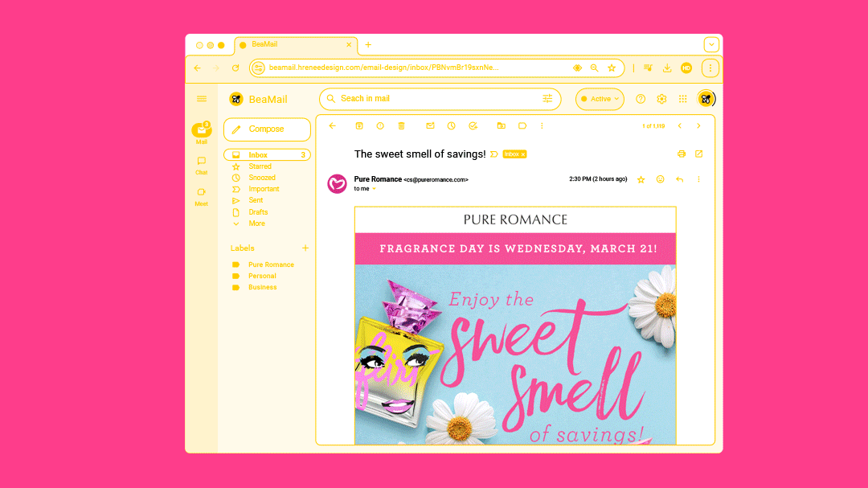Image resolution: width=868 pixels, height=488 pixels.
Task: Open the Settings gear icon
Action: [661, 99]
